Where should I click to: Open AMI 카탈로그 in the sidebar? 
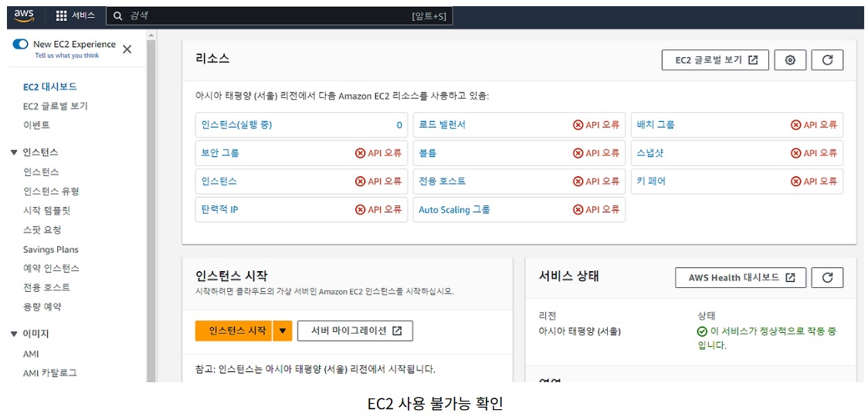50,373
